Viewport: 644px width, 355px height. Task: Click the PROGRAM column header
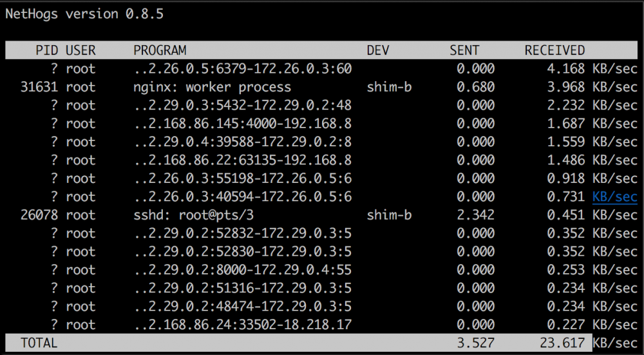[160, 50]
